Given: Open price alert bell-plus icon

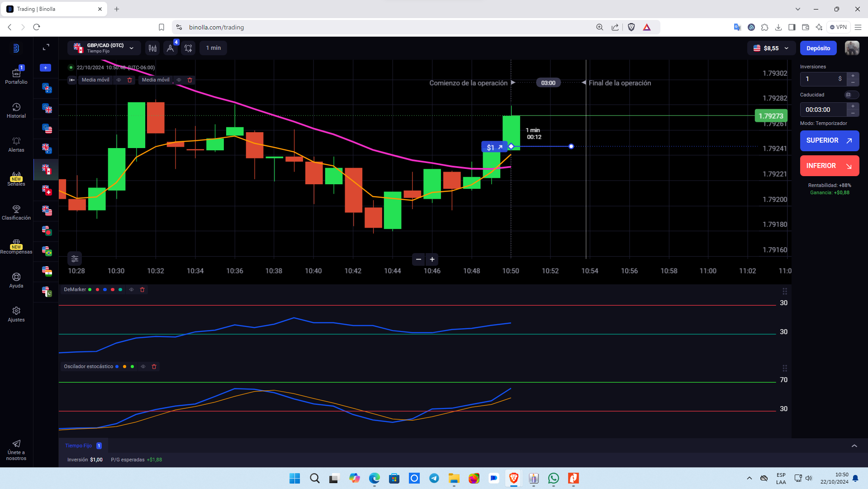Looking at the screenshot, I should (x=188, y=48).
